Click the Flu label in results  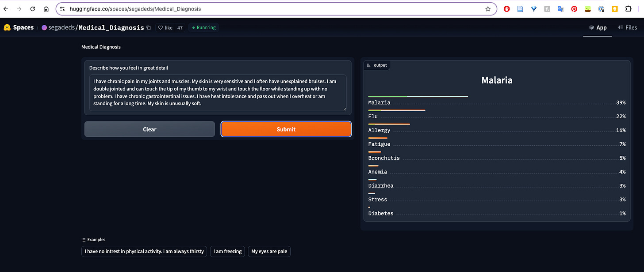click(373, 117)
